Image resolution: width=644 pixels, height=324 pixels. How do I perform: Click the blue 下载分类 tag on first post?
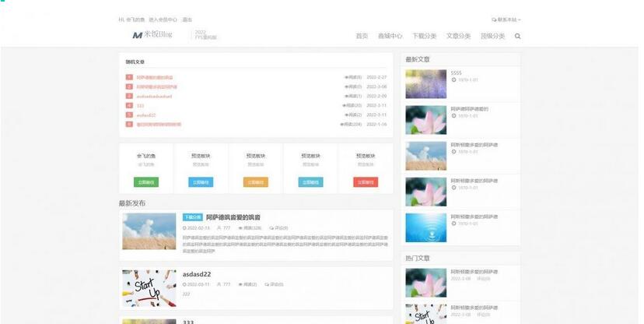pyautogui.click(x=192, y=217)
